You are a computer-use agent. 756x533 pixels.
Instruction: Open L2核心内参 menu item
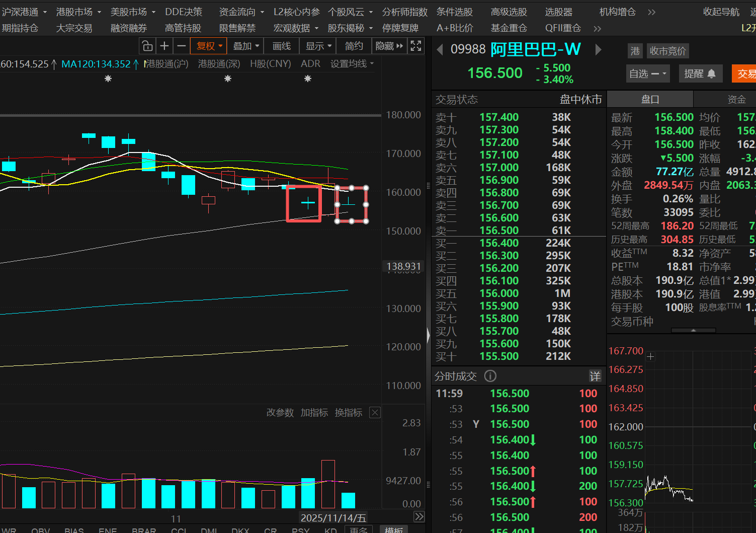point(297,12)
